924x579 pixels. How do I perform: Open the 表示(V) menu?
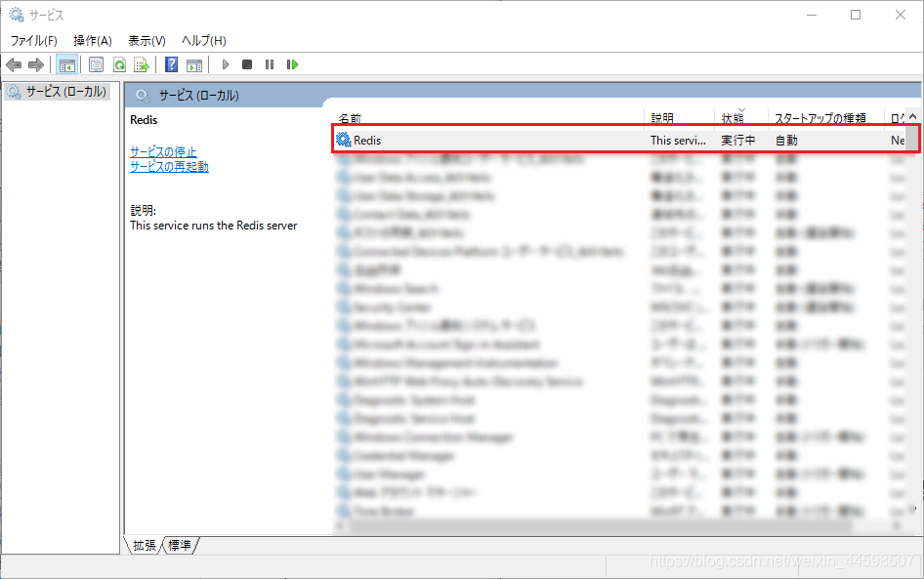(x=147, y=41)
